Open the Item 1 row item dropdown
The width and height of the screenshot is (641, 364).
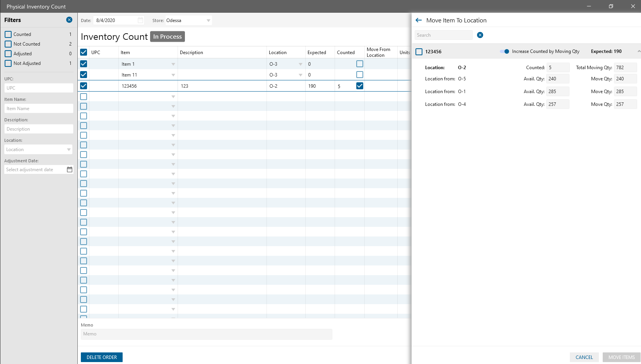(x=173, y=64)
